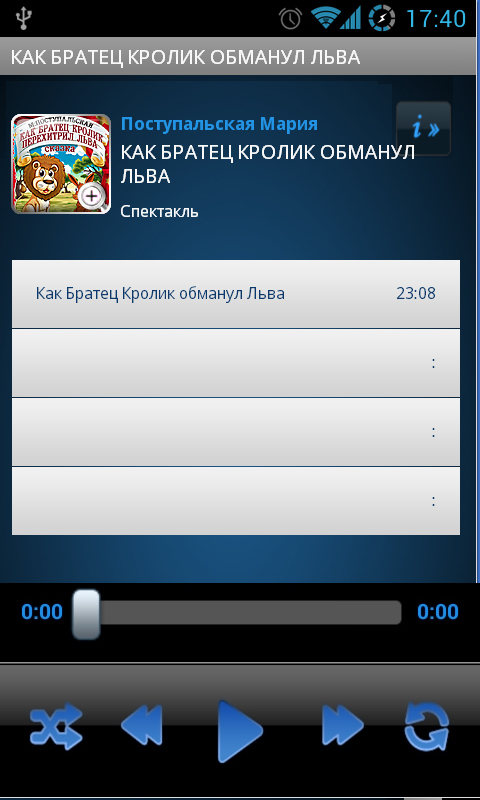Tap the battery charging status icon

coord(382,19)
